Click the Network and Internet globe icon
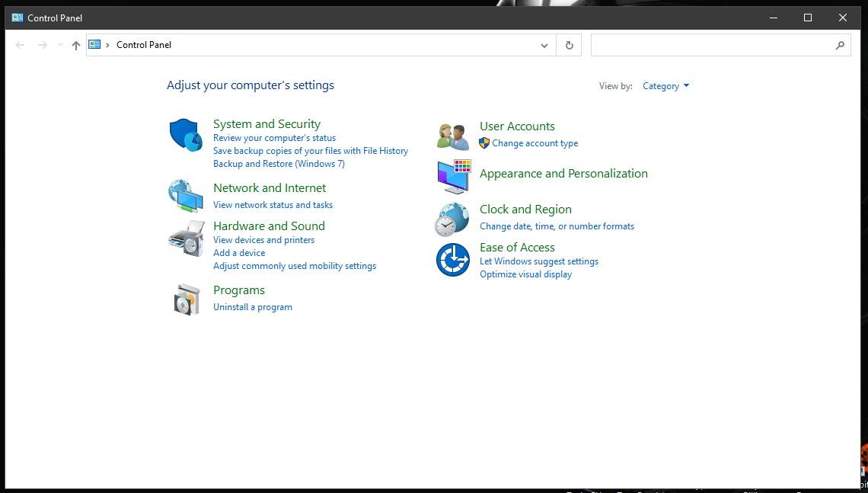This screenshot has width=868, height=493. (x=186, y=195)
